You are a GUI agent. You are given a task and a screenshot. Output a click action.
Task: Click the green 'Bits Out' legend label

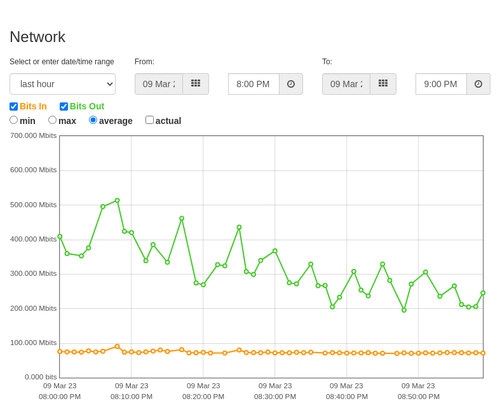87,106
